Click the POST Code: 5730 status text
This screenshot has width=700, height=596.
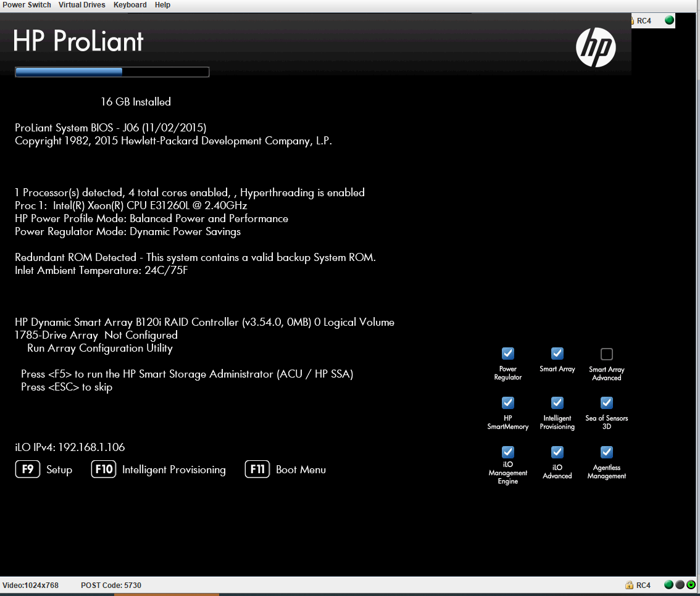point(111,586)
